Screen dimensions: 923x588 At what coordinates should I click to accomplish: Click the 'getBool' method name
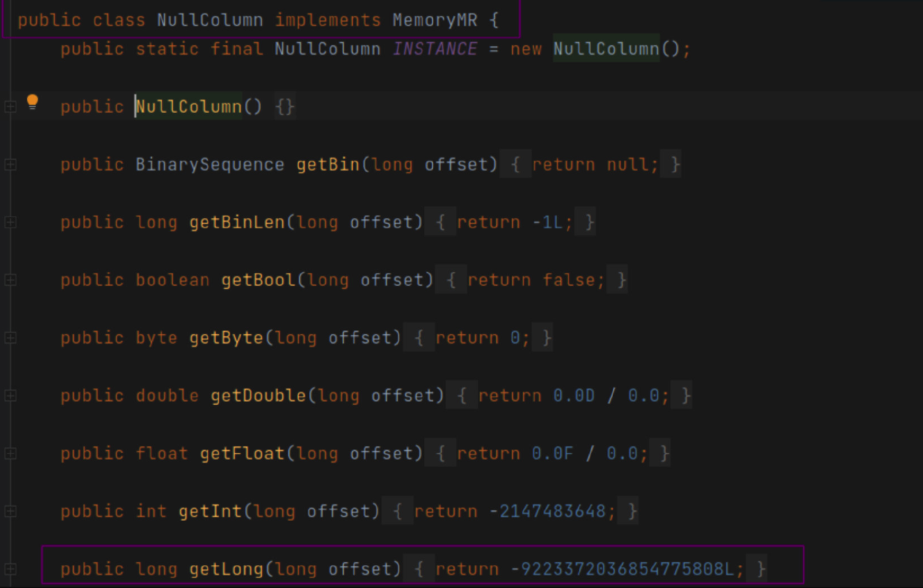(x=259, y=280)
